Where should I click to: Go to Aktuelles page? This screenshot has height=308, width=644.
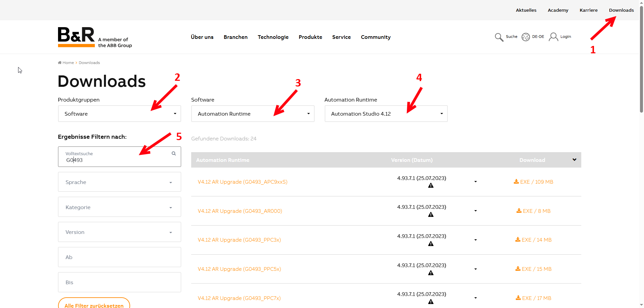click(x=526, y=10)
